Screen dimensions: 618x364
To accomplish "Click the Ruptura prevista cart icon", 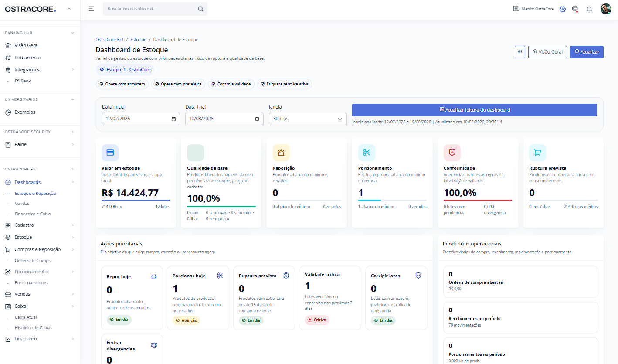I will [537, 153].
